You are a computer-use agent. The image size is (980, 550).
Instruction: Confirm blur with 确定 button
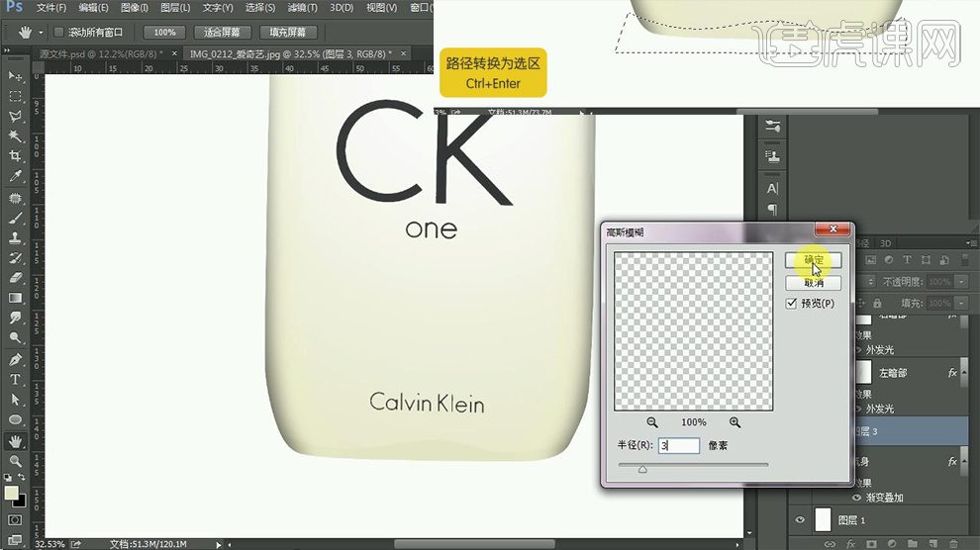(x=813, y=260)
